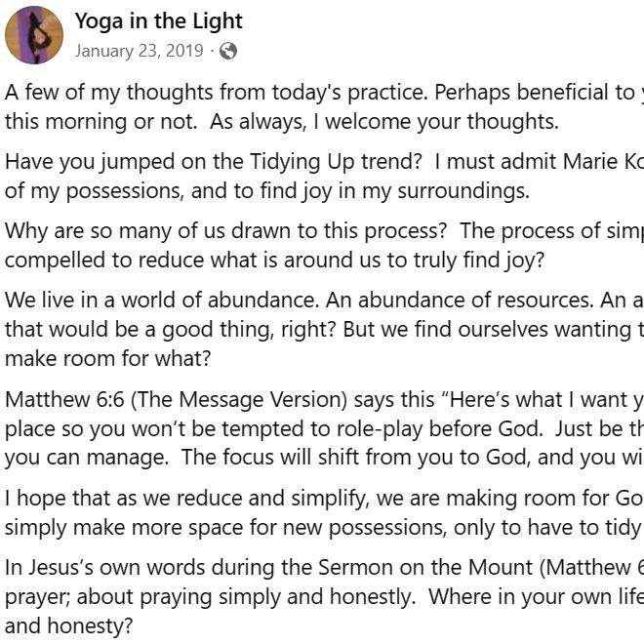This screenshot has height=644, width=644.
Task: Open the Yoga in the Light profile picture
Action: coord(34,35)
